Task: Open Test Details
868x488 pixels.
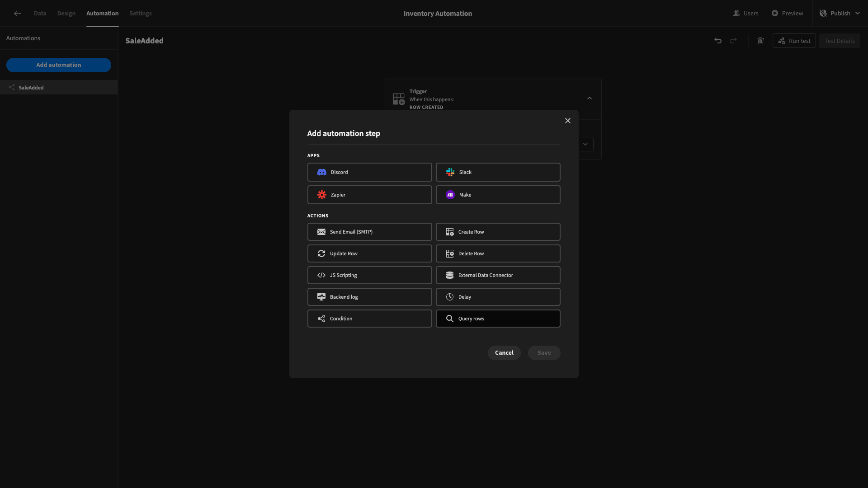Action: (x=840, y=41)
